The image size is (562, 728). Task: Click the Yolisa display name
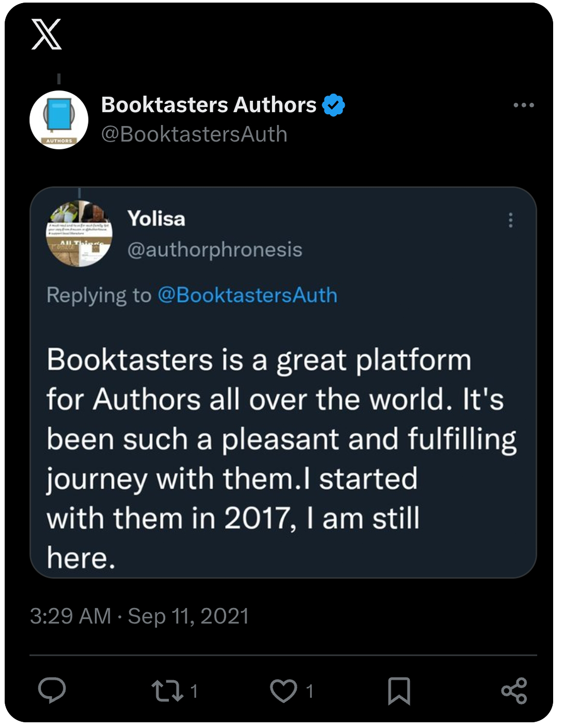(156, 219)
